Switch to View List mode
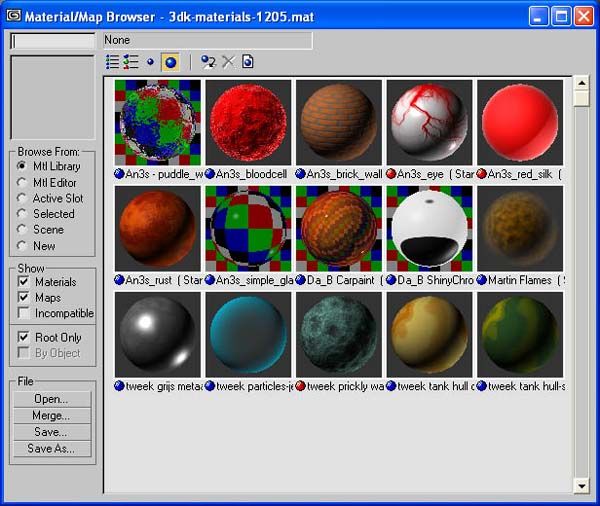 coord(112,62)
